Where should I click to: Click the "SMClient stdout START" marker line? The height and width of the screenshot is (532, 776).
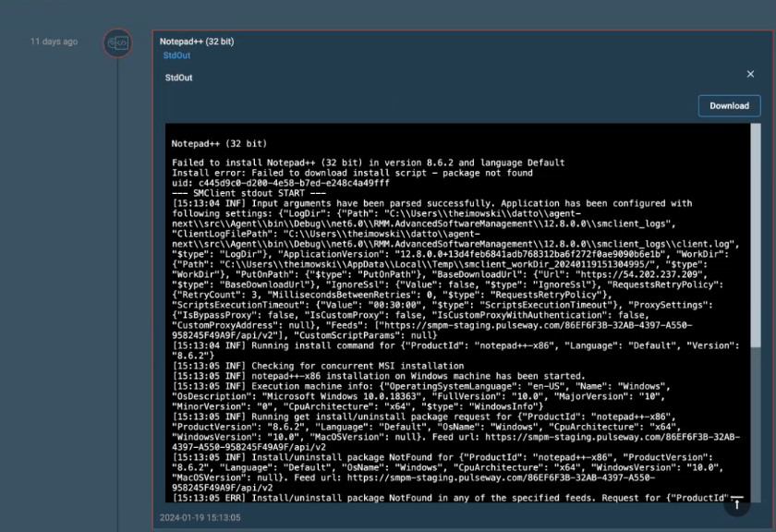(249, 192)
